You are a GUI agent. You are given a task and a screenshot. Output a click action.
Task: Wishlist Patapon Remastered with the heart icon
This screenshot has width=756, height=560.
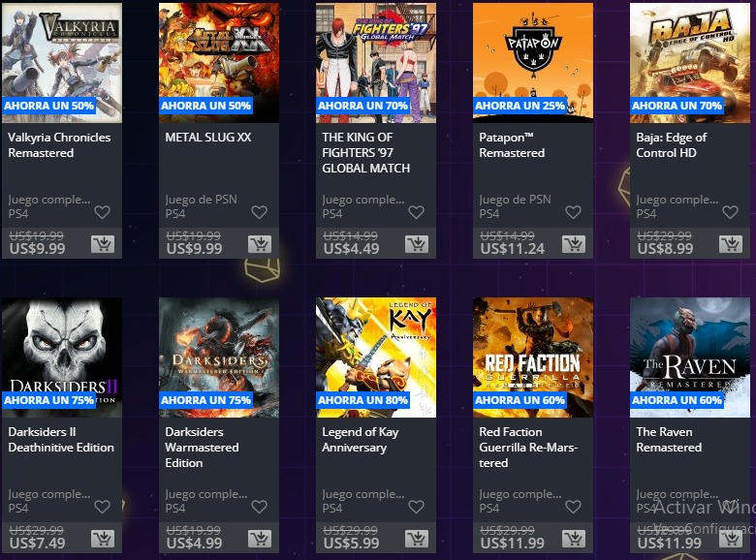click(x=573, y=212)
